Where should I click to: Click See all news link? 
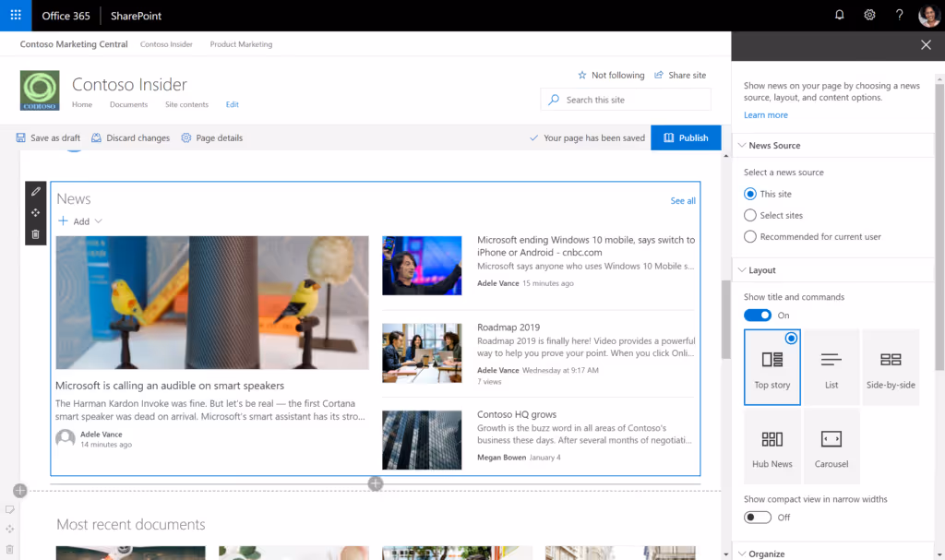[x=683, y=201]
